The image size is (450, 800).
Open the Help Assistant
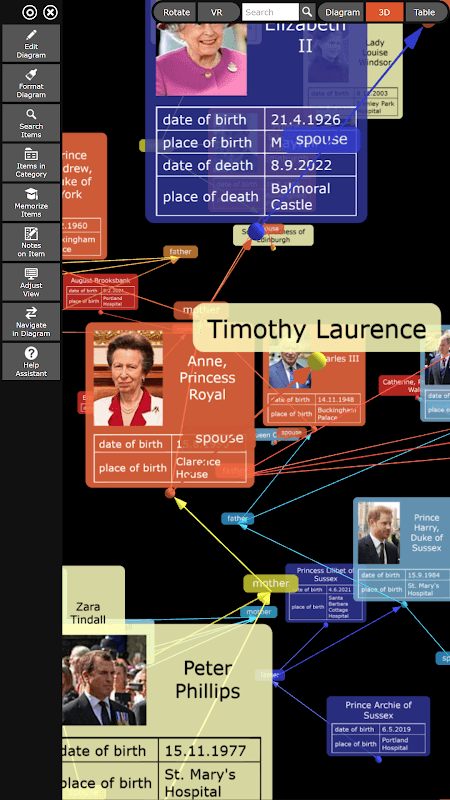[31, 361]
